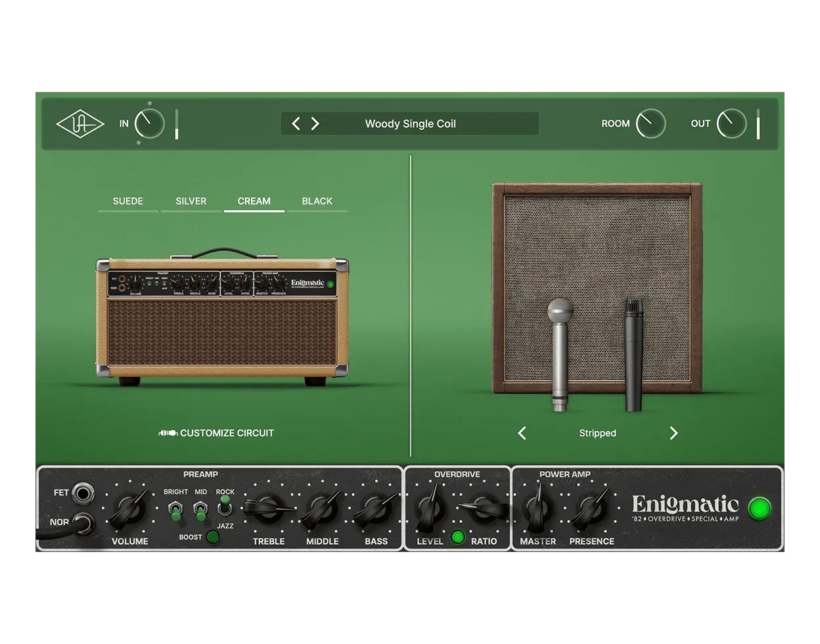
Task: Adjust the OUT output knob
Action: click(x=731, y=124)
